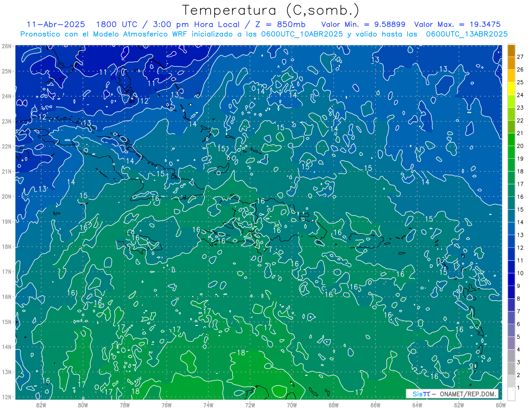The width and height of the screenshot is (532, 411).
Task: Click the color scale label 20
Action: 520,146
